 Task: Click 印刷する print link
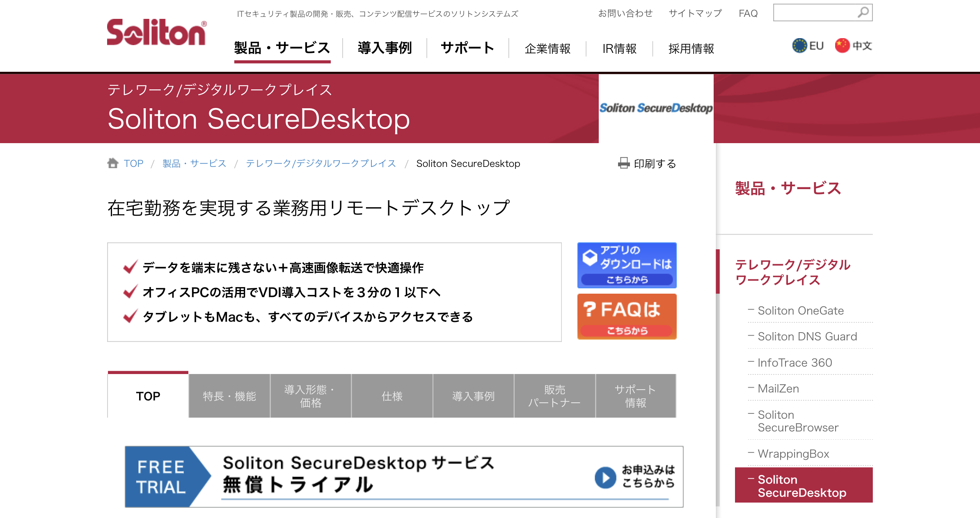[x=655, y=163]
